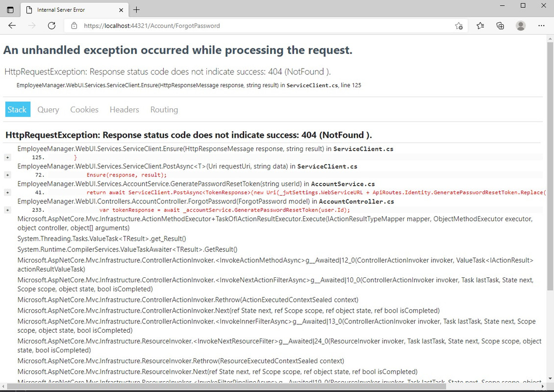Add this page to favorites star
Viewport: 554px width, 392px height.
458,25
